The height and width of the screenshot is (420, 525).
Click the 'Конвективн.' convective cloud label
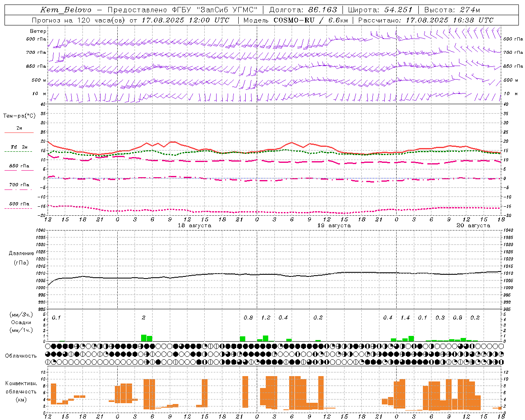point(21,383)
